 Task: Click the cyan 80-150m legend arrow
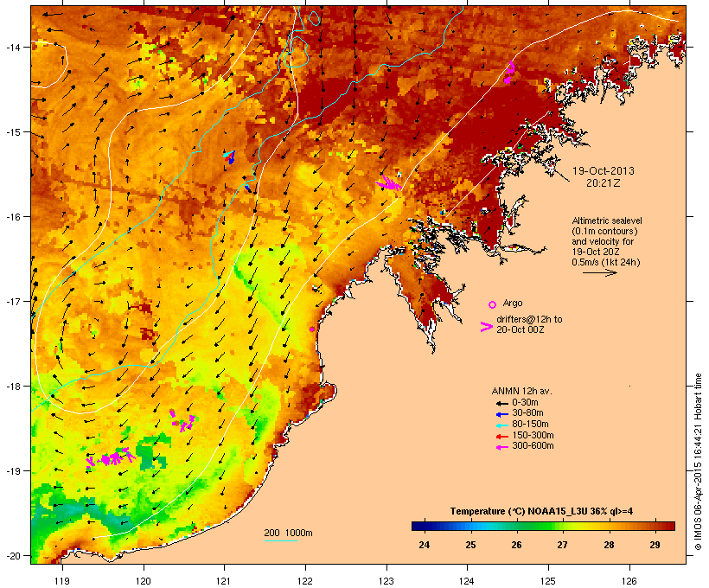pos(501,425)
